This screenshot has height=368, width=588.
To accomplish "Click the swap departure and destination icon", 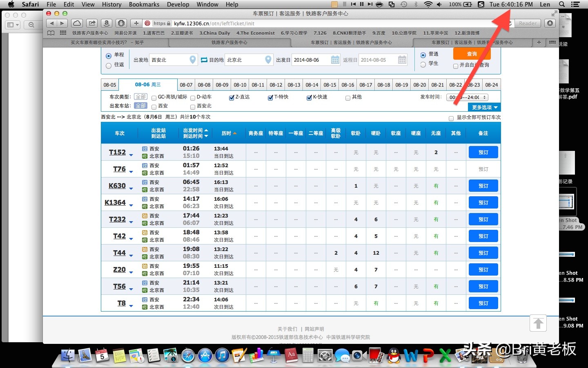I will [204, 60].
